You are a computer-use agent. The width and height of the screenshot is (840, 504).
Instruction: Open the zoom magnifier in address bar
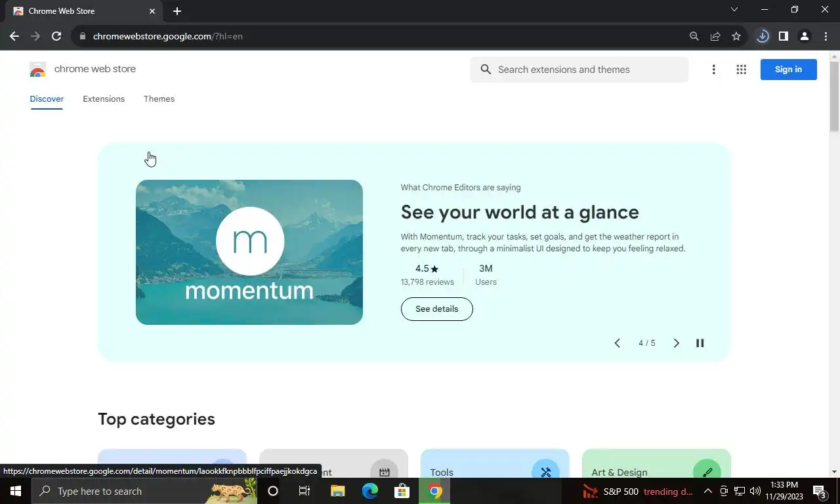coord(694,36)
